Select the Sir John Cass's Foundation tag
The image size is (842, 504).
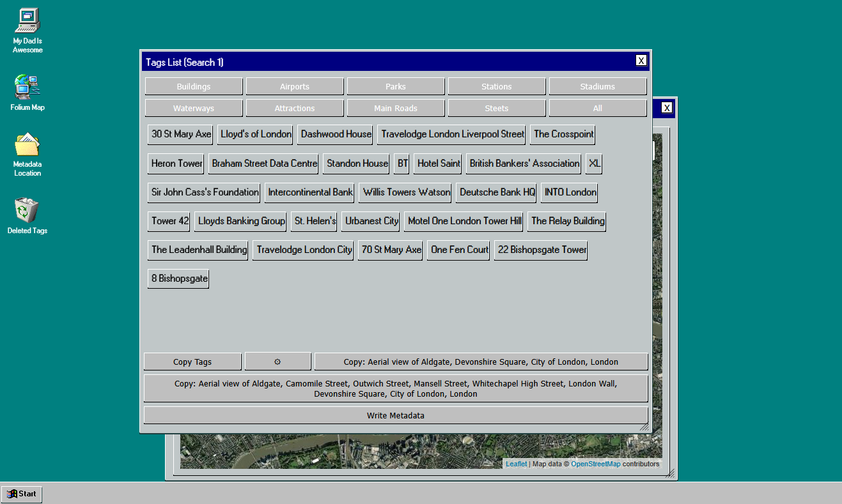tap(205, 192)
